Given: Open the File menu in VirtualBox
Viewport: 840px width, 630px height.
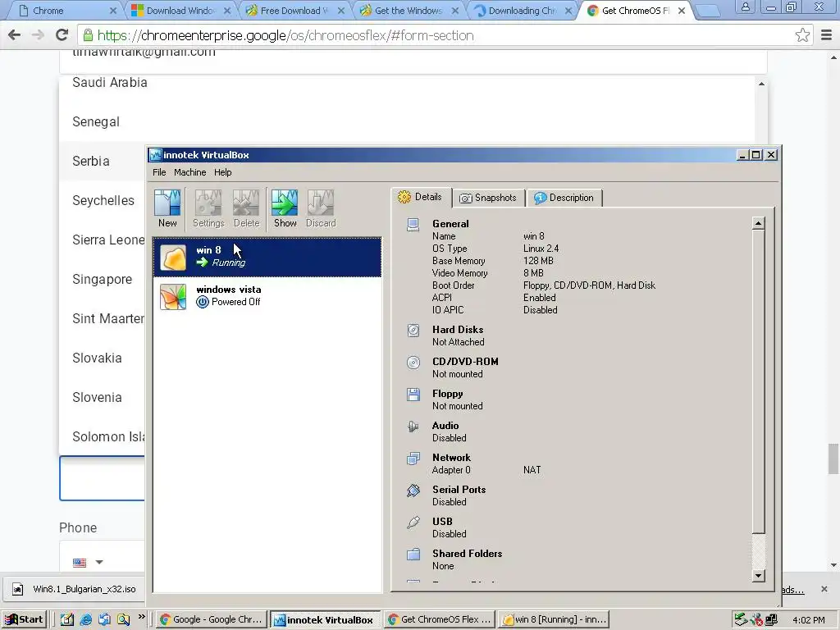Looking at the screenshot, I should pos(159,172).
